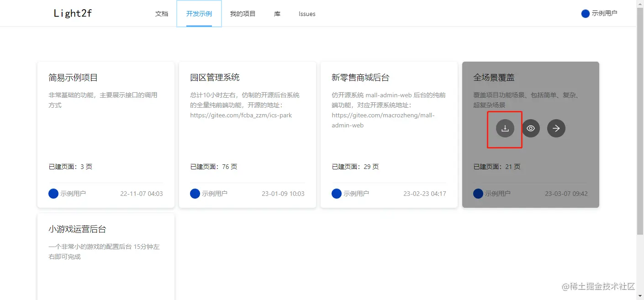This screenshot has width=644, height=300.
Task: Click the eye preview icon on 全场景覆盖 card
Action: 531,128
